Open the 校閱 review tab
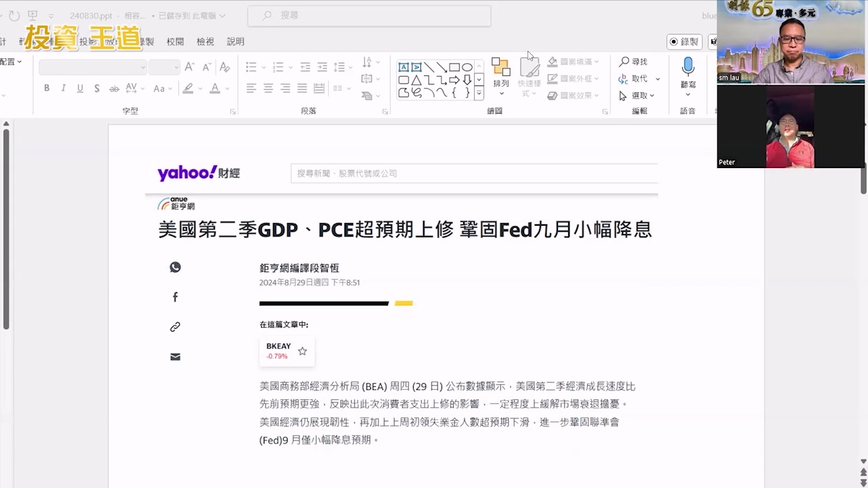This screenshot has width=868, height=488. point(175,41)
